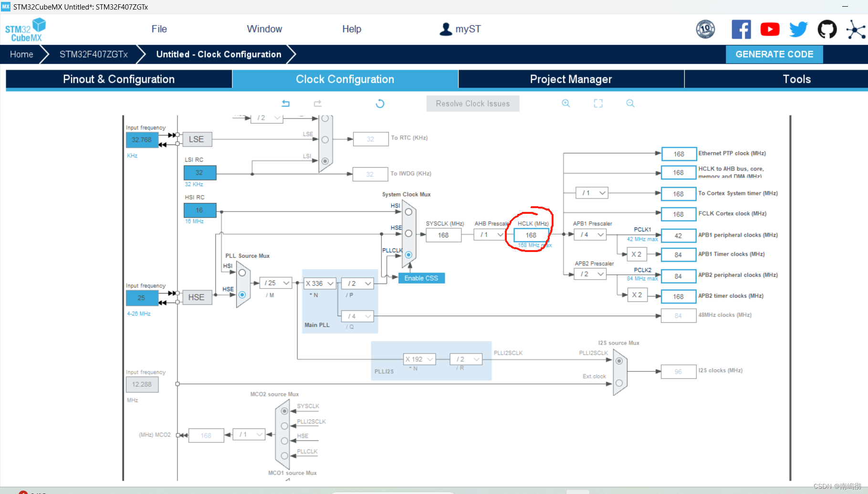Open the MCO2 /1 divider dropdown
Viewport: 868px width, 494px height.
click(x=249, y=434)
